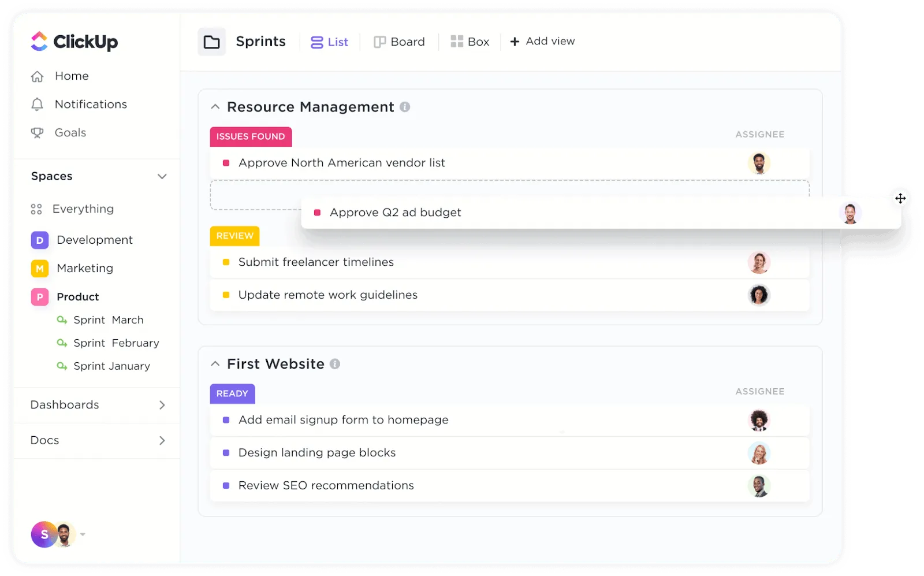Click assignee avatar for Submit freelancer timelines
The width and height of the screenshot is (924, 576).
click(759, 262)
